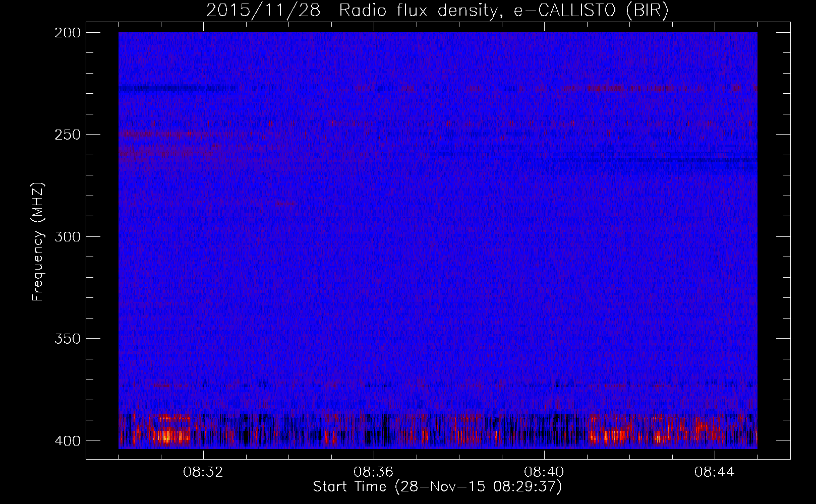The width and height of the screenshot is (816, 504).
Task: Click the 08:32 time tick label
Action: pos(203,472)
